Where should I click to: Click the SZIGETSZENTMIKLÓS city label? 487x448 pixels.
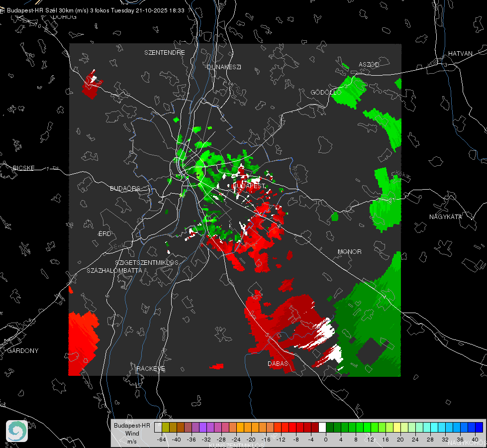tap(147, 262)
